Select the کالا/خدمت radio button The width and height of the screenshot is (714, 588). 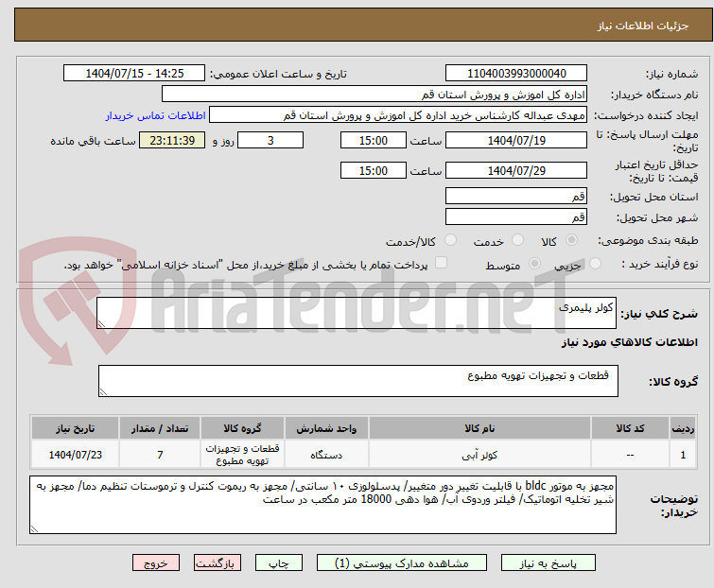(x=450, y=240)
